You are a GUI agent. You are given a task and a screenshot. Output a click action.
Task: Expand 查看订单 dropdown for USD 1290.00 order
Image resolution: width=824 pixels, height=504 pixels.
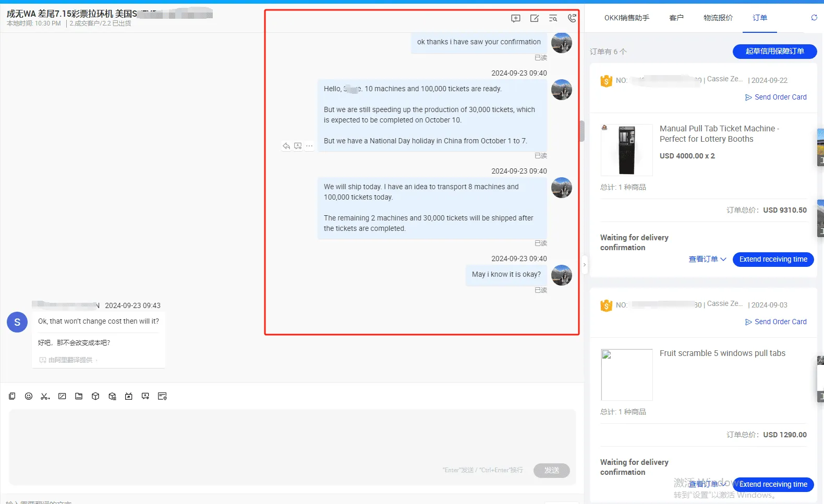[x=708, y=484]
